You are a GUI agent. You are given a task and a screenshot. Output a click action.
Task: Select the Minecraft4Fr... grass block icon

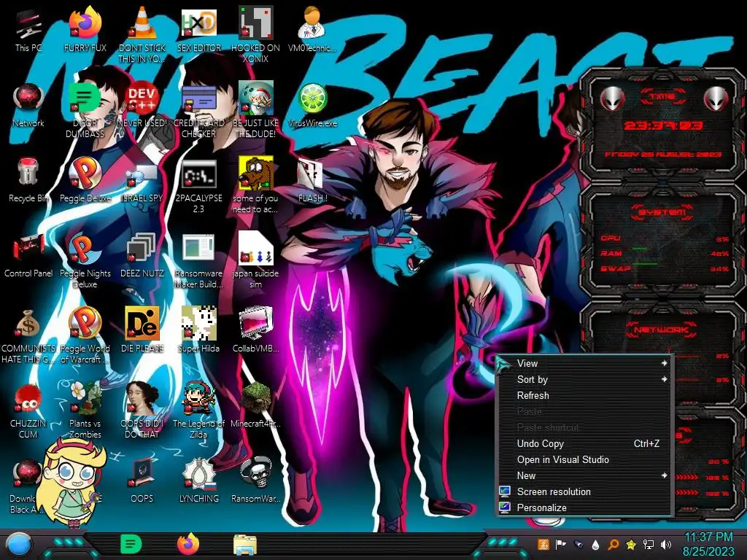[256, 405]
